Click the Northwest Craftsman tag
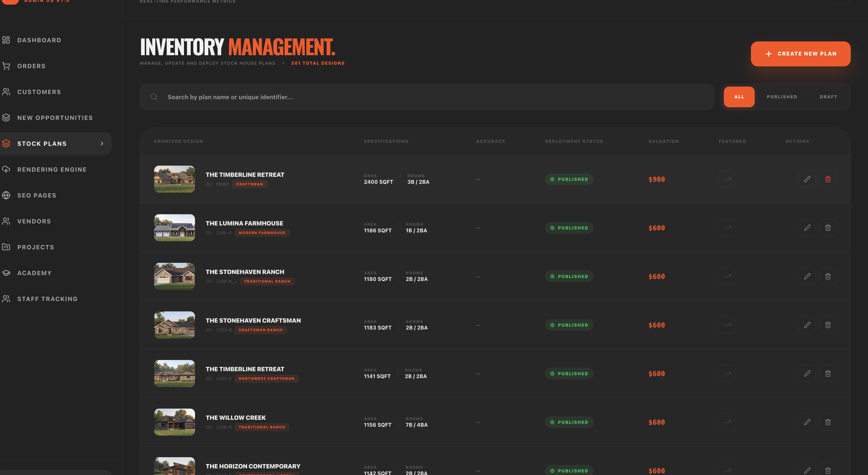 coord(267,379)
